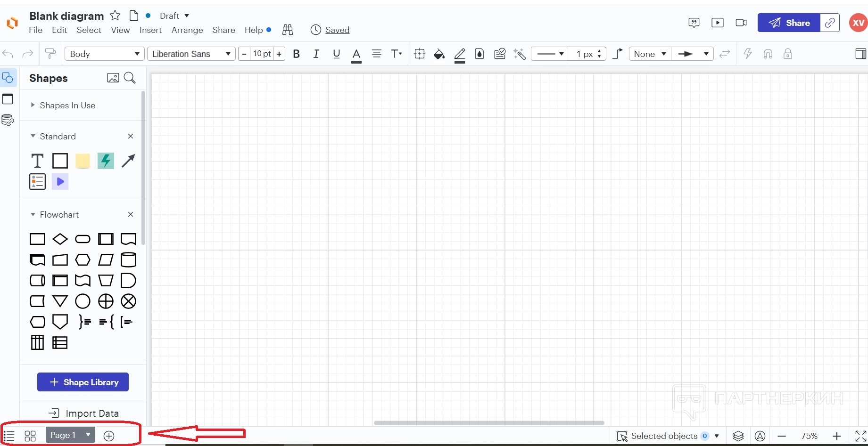Toggle underline text formatting
The image size is (868, 446).
tap(336, 54)
